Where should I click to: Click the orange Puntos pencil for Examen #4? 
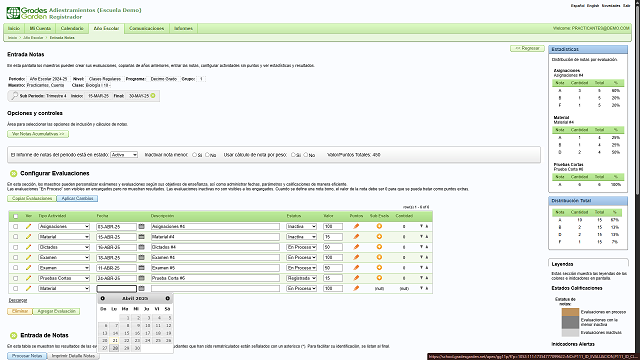[x=356, y=257]
